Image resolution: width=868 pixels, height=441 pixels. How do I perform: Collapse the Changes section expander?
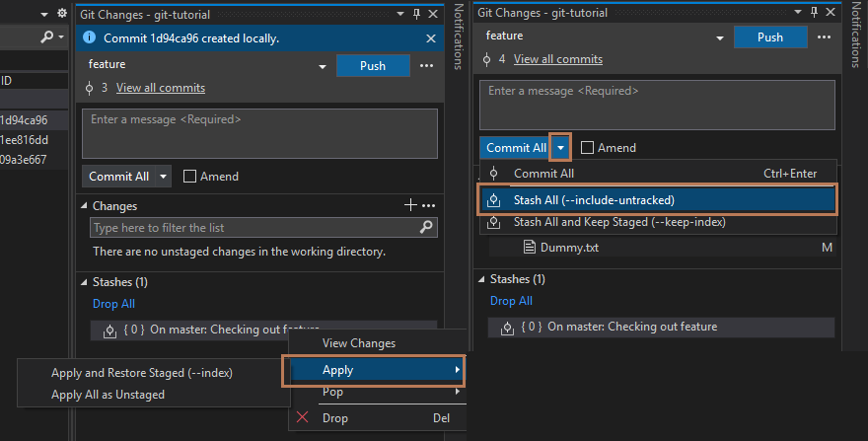tap(84, 205)
